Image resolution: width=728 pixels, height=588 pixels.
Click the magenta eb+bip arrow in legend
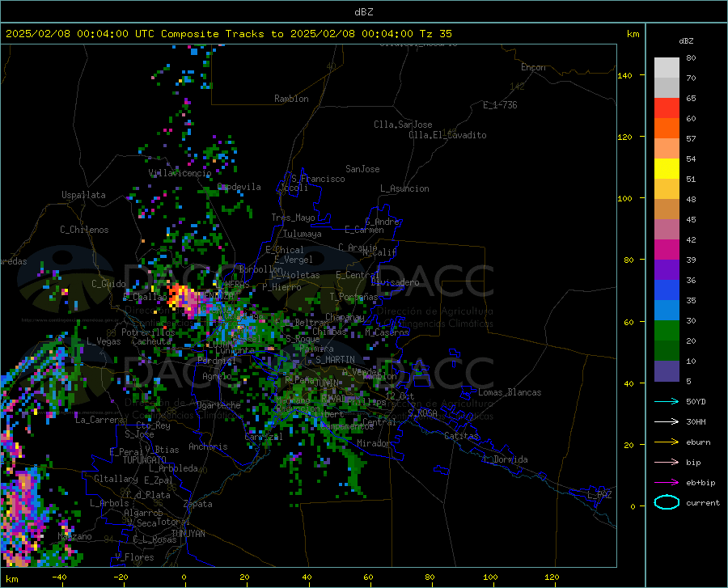click(667, 483)
